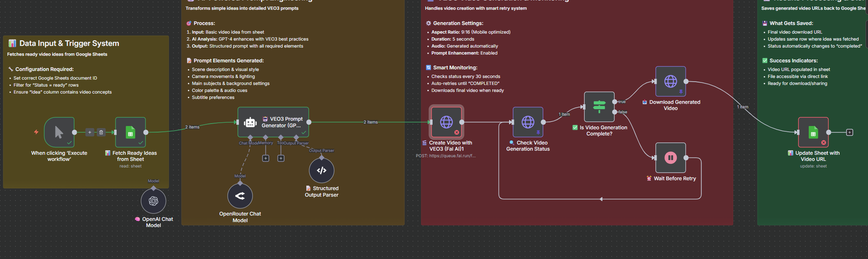
Task: Delete the connection between trigger and Fetch node
Action: click(101, 132)
